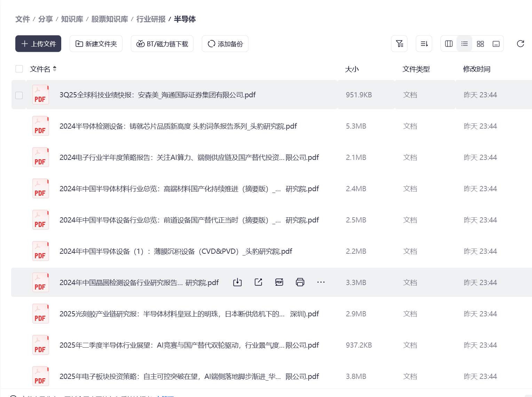Click the 3.8MB size cell
Viewport: 532px width, 397px height.
coord(356,376)
